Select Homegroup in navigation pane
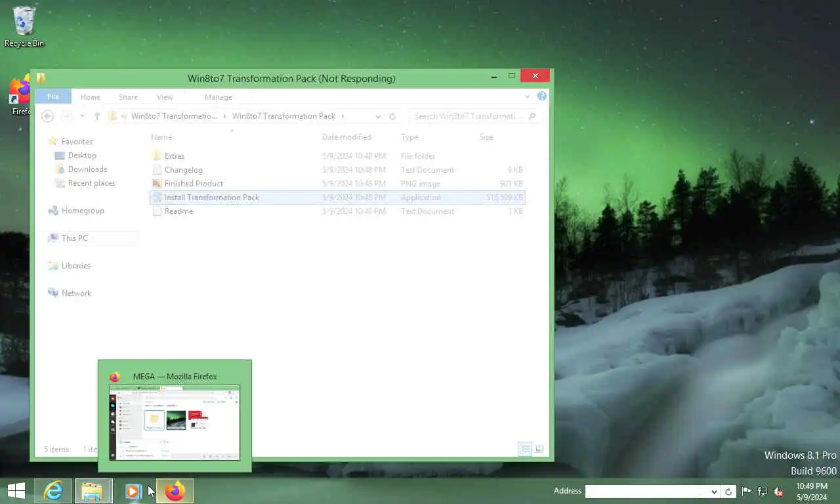This screenshot has width=840, height=504. pos(83,211)
